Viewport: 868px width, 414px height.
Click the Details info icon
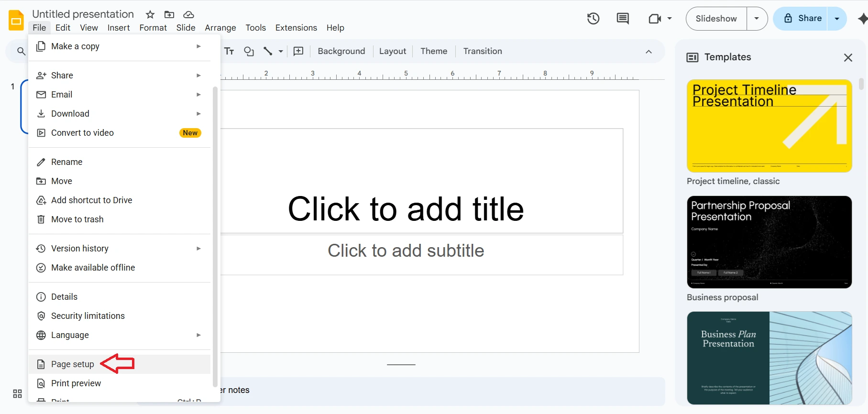tap(41, 297)
